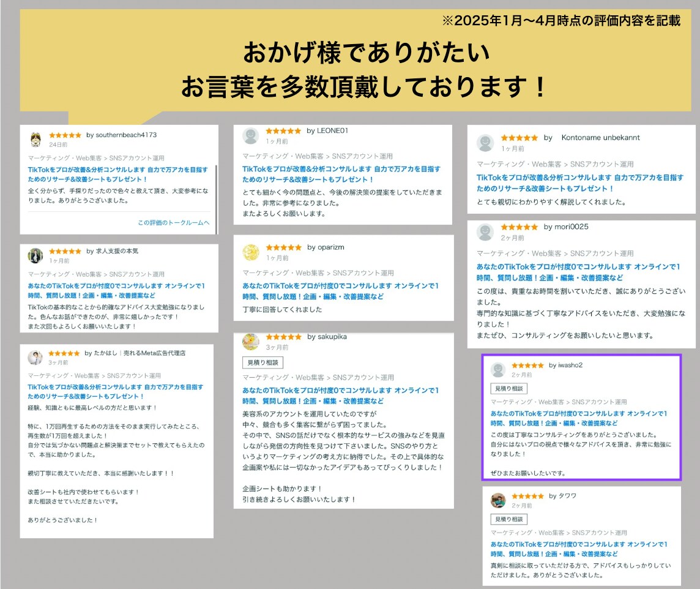The width and height of the screenshot is (700, 589).
Task: Click iwasho2's gray profile avatar
Action: pos(497,370)
